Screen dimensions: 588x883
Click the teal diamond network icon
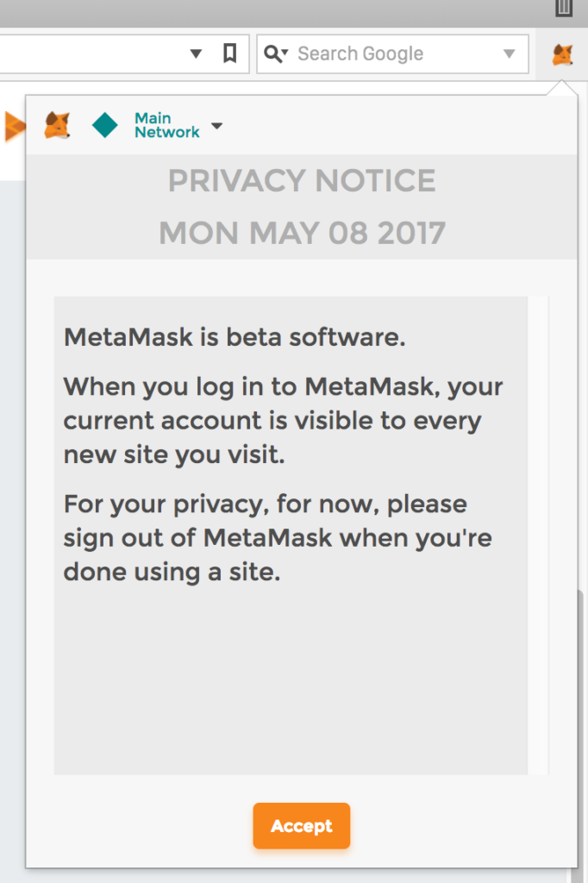click(x=105, y=126)
